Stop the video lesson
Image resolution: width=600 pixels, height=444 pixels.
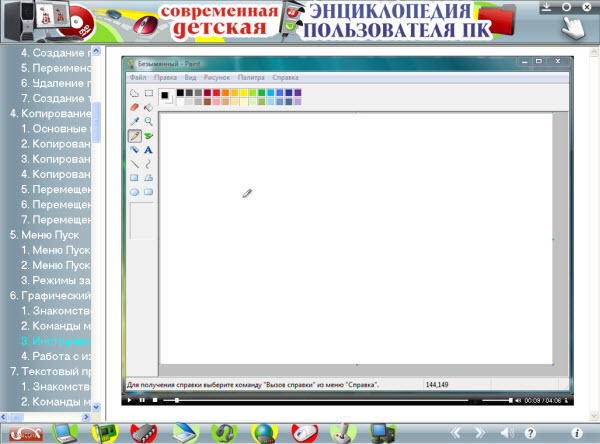click(155, 400)
